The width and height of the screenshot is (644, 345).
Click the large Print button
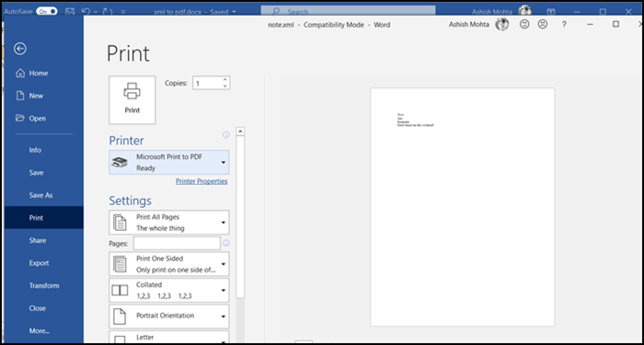[132, 99]
